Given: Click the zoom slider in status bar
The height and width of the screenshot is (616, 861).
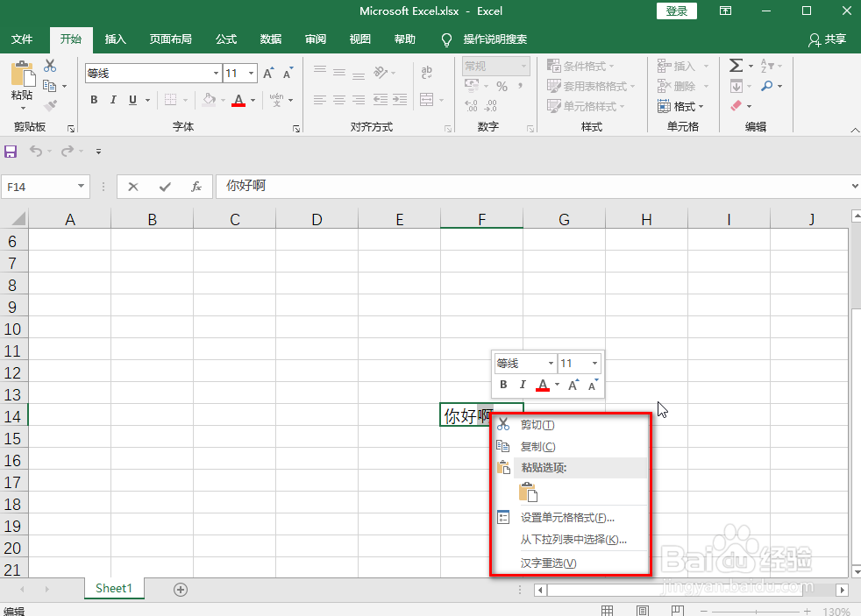Looking at the screenshot, I should [x=756, y=611].
